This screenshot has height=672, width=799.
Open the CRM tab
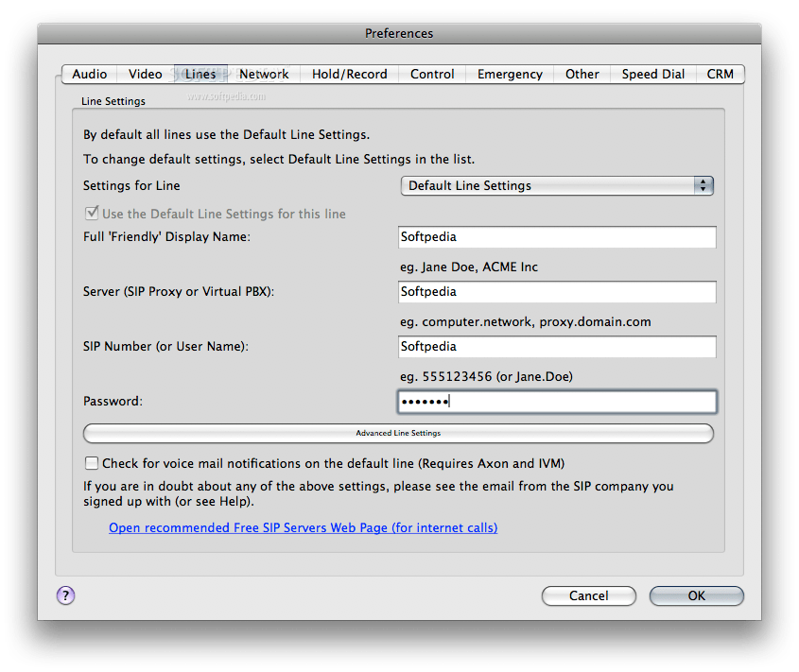721,74
